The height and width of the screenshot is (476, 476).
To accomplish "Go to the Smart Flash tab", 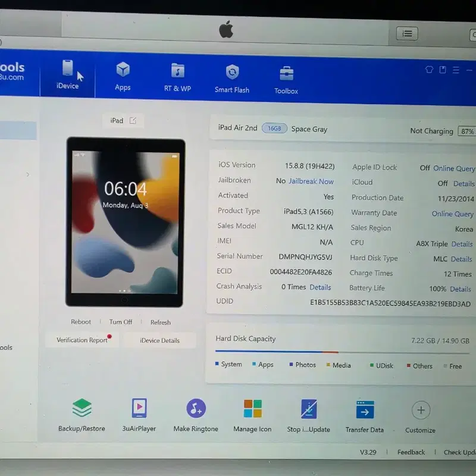I will click(232, 79).
